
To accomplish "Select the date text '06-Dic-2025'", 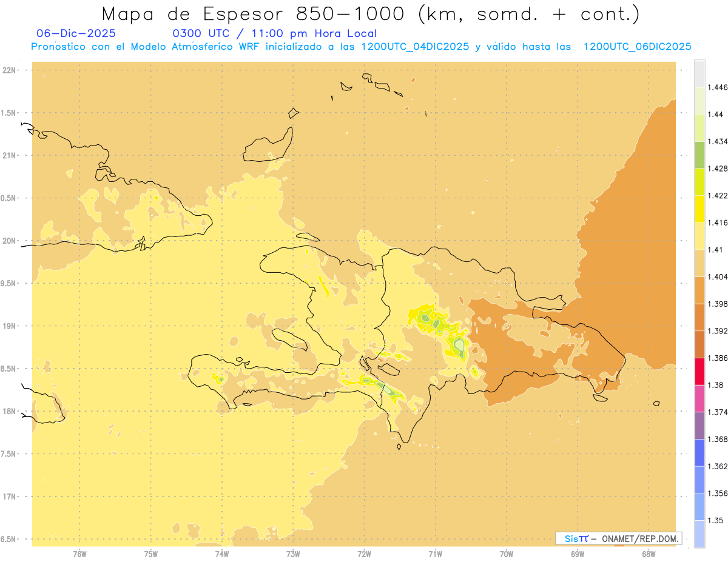I will click(76, 33).
